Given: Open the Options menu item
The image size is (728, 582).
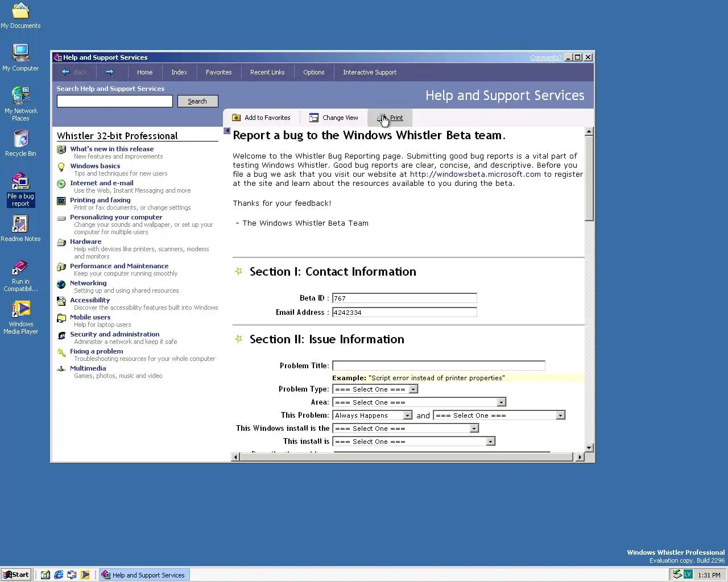Looking at the screenshot, I should click(314, 72).
